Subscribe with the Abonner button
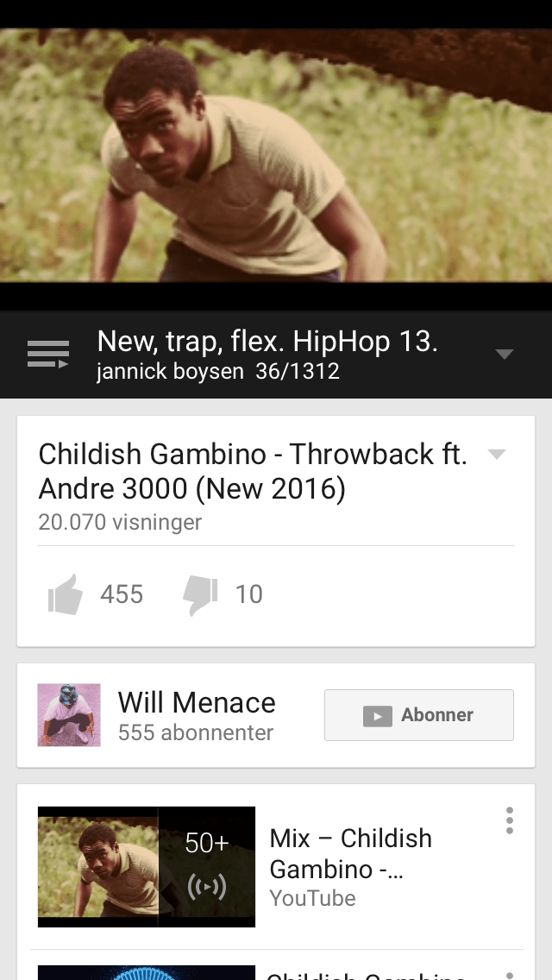Screen dimensions: 552x980 419,715
